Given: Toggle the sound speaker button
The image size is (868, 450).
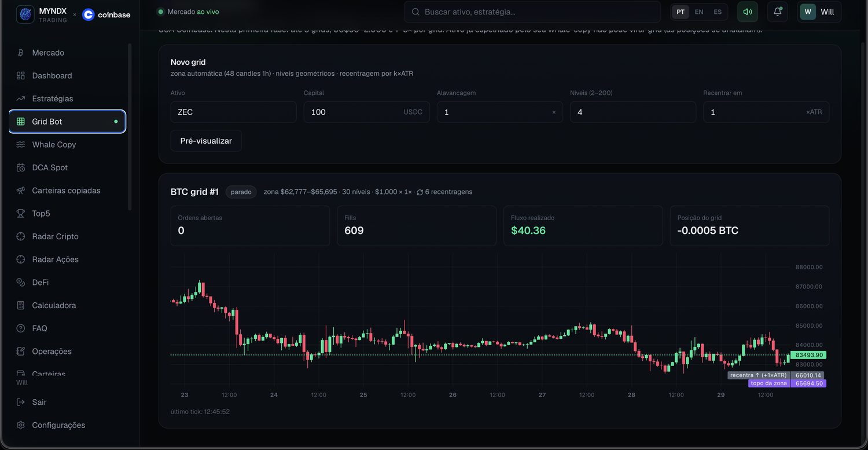Looking at the screenshot, I should tap(748, 12).
